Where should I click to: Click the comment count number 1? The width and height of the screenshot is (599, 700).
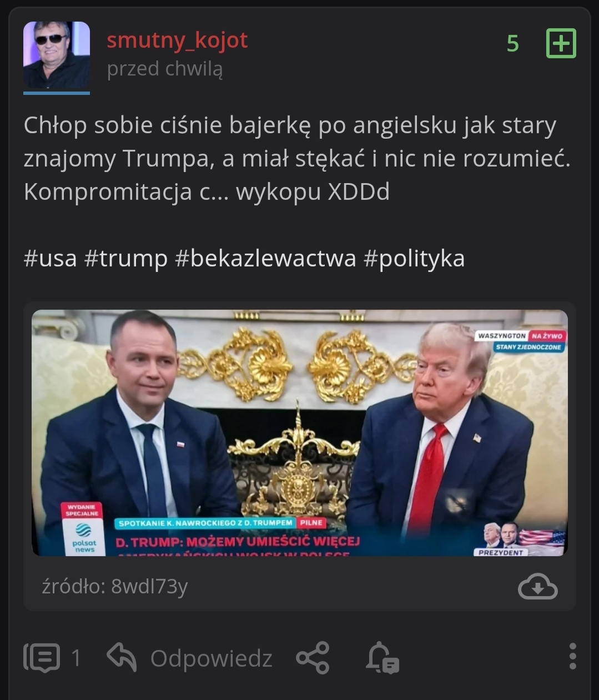[x=76, y=658]
